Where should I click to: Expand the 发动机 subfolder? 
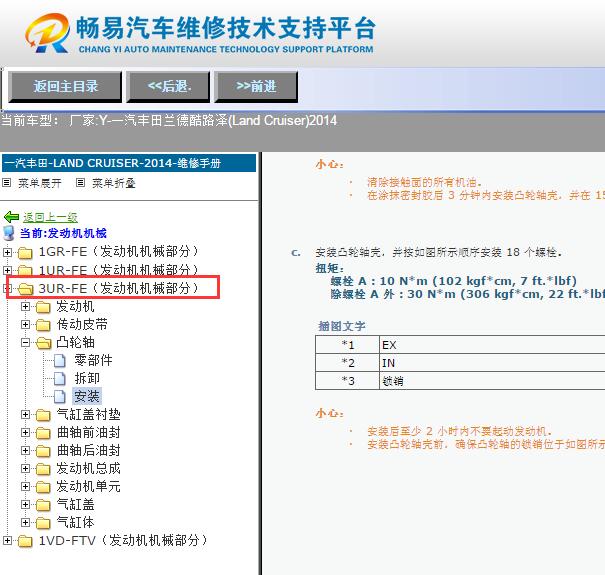pyautogui.click(x=25, y=306)
